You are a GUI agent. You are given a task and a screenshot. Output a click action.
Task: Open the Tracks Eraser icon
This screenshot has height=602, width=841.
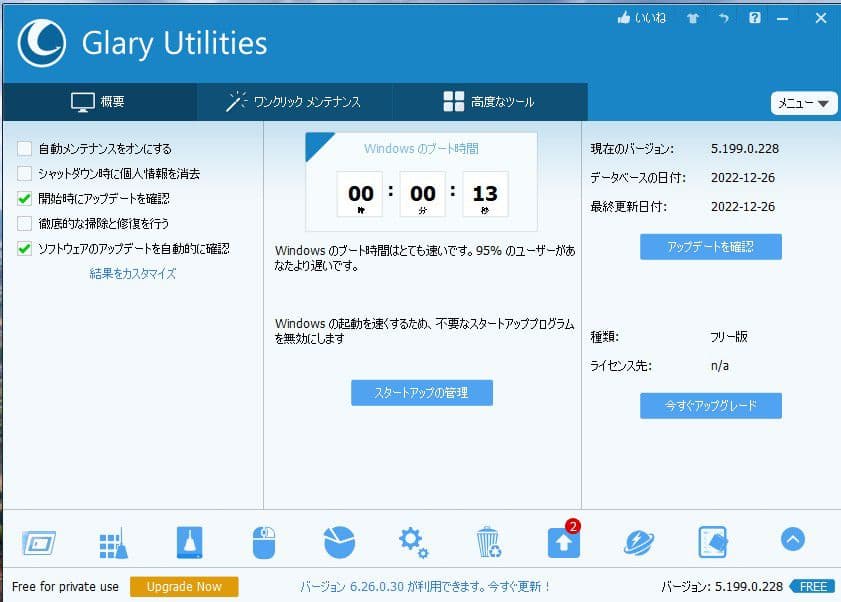(x=713, y=542)
